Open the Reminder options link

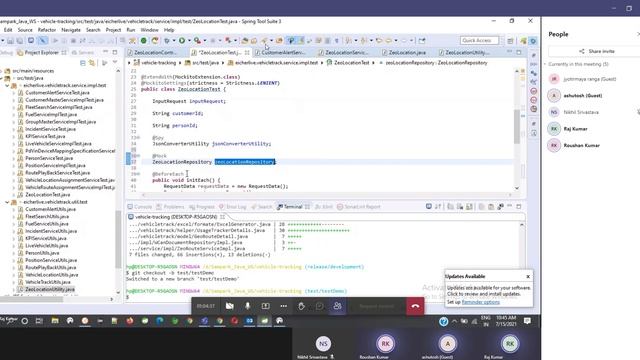480,302
